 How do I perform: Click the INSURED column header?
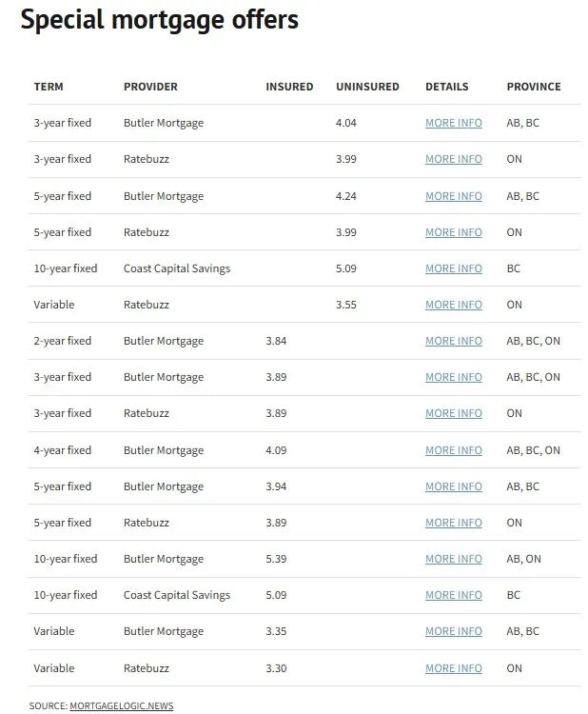pos(289,87)
